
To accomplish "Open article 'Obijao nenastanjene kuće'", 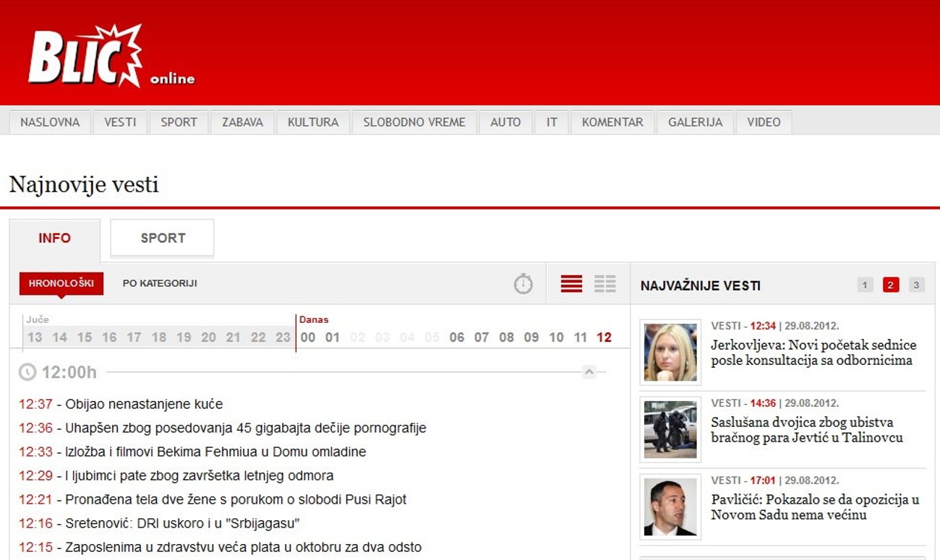I will [x=143, y=404].
